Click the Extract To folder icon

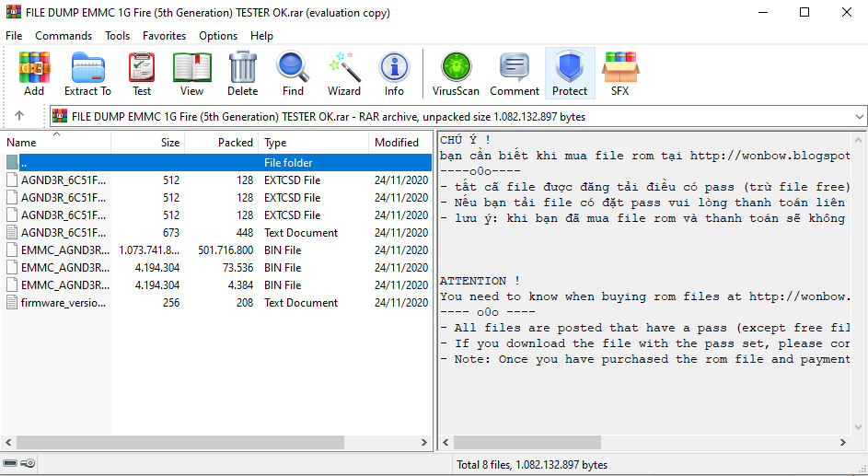tap(87, 67)
